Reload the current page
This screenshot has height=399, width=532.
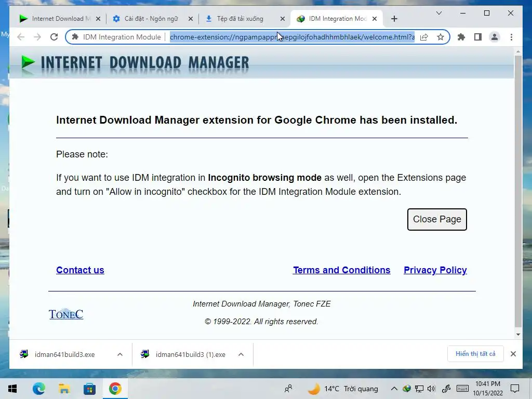(x=54, y=37)
